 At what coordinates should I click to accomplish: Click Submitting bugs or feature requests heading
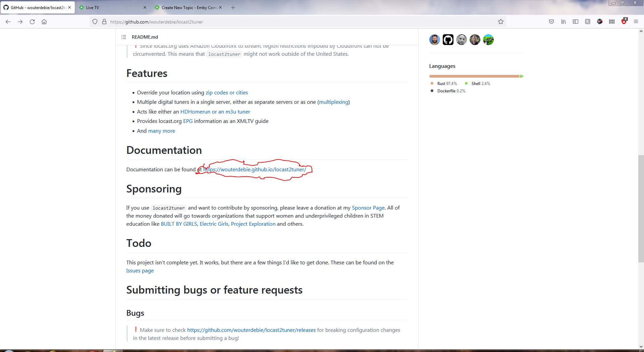point(214,290)
